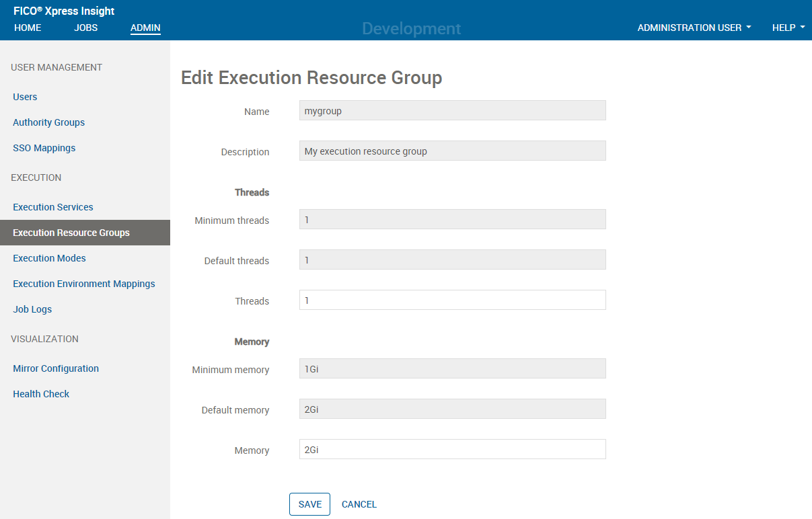
Task: Navigate to Authority Groups
Action: [48, 122]
